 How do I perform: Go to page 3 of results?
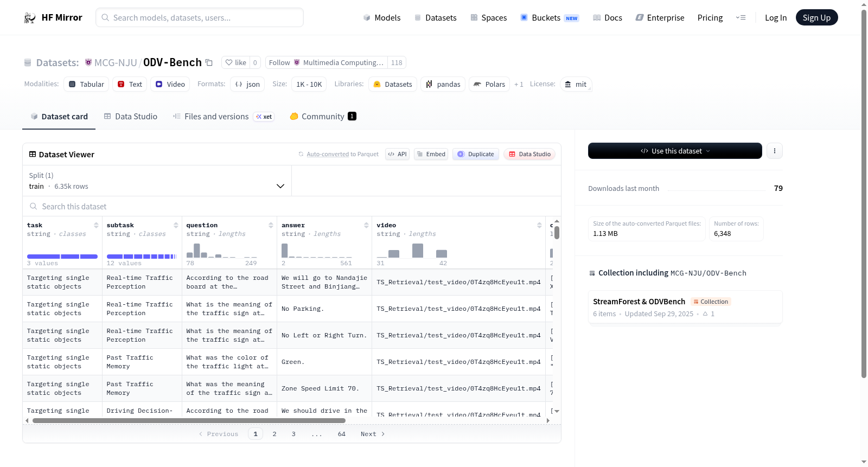coord(293,434)
